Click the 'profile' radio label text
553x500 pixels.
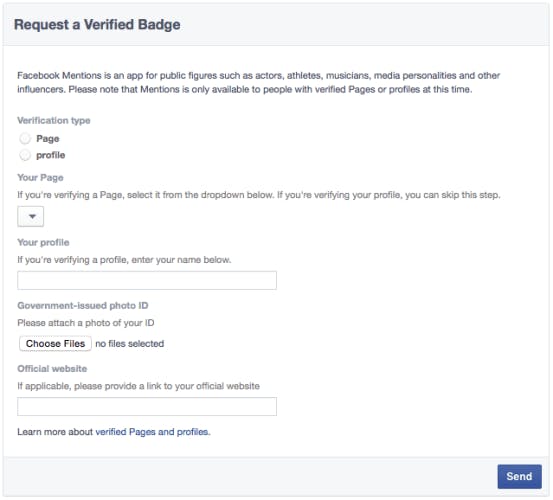point(50,155)
